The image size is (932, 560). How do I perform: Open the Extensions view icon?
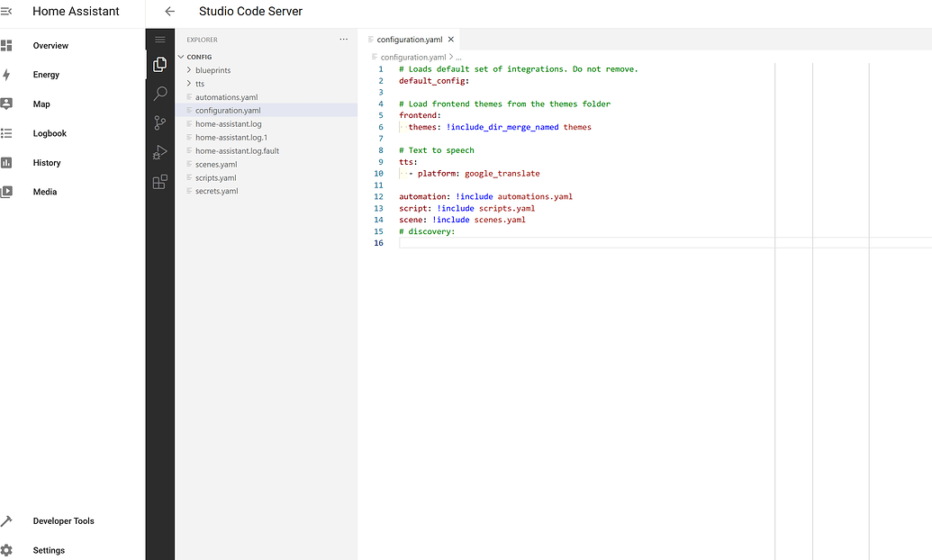(160, 182)
